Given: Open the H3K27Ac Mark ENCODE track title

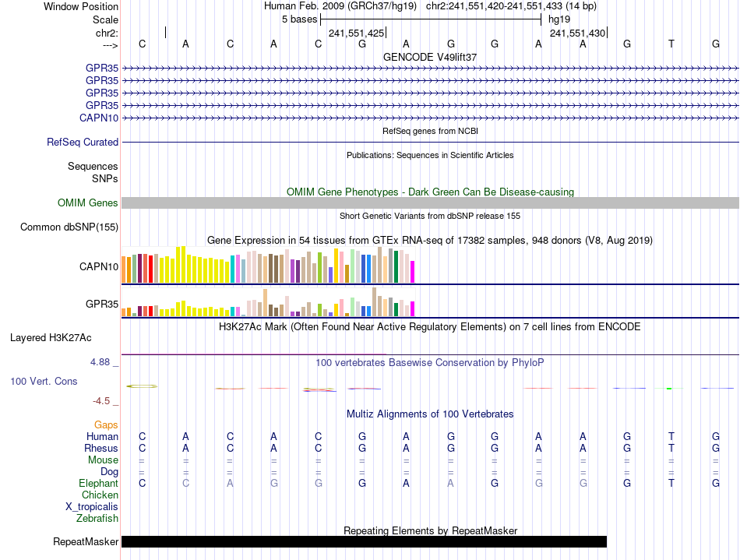Looking at the screenshot, I should pyautogui.click(x=430, y=327).
